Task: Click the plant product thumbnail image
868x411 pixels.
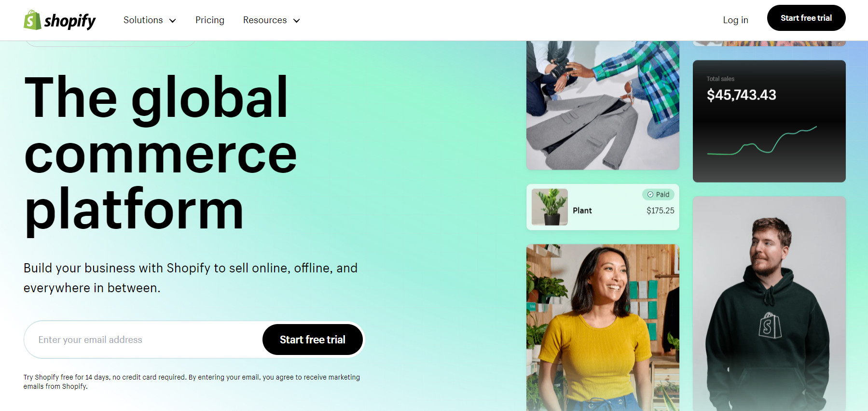Action: (550, 207)
